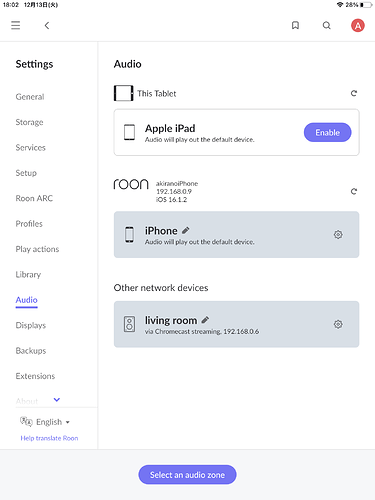Image resolution: width=375 pixels, height=500 pixels.
Task: Refresh the This Tablet device list
Action: [354, 93]
